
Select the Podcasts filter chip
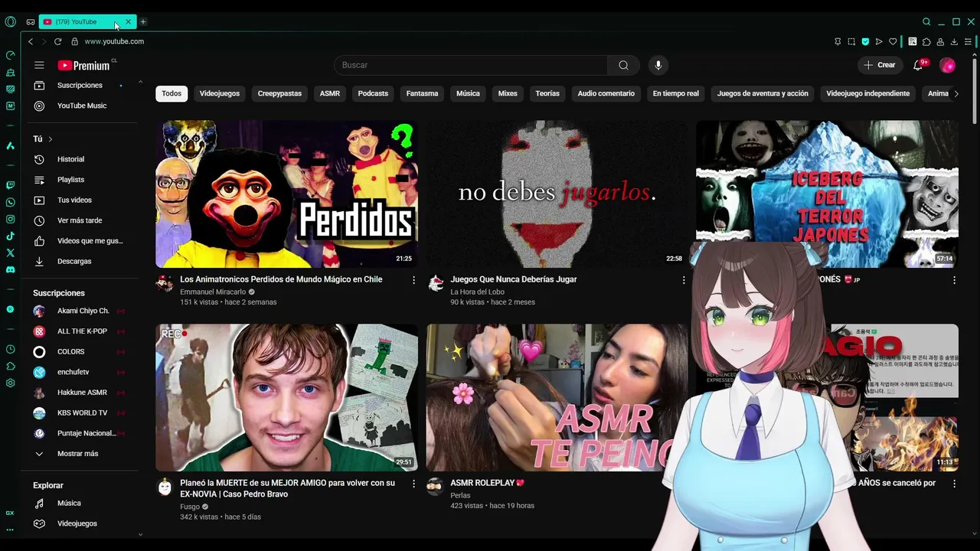pos(373,93)
